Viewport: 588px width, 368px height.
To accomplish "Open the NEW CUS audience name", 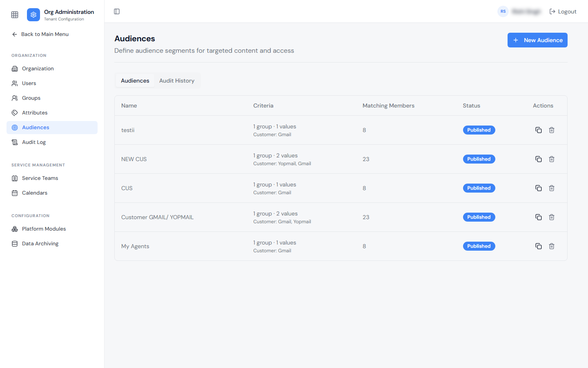I will pos(134,159).
